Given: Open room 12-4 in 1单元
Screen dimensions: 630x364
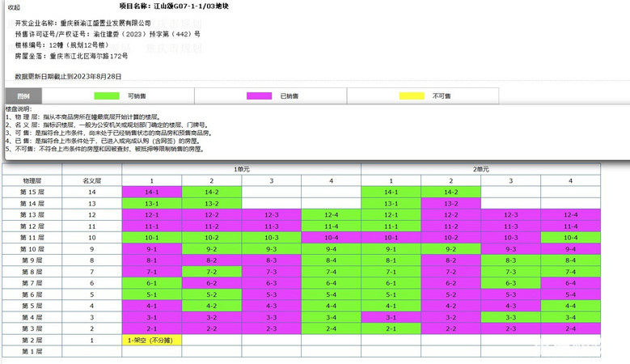Looking at the screenshot, I should coord(331,215).
